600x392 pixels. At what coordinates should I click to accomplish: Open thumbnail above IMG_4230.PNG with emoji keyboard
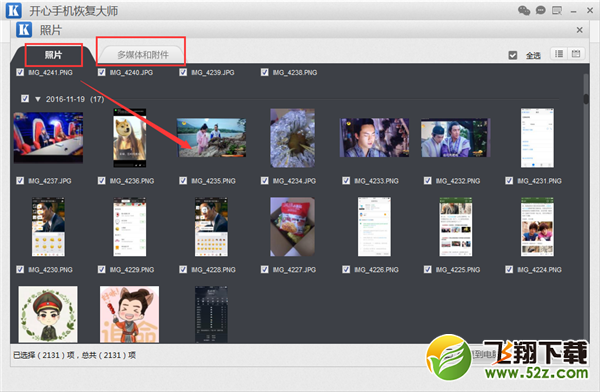48,227
